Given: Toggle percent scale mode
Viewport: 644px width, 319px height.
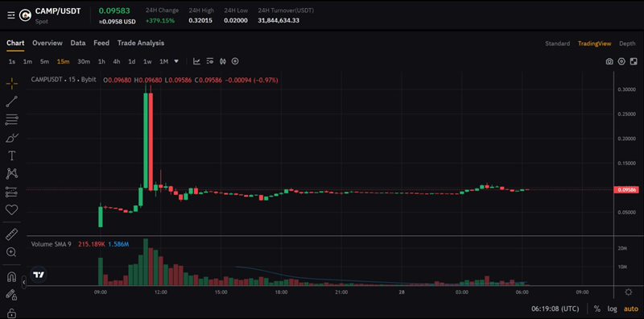Looking at the screenshot, I should point(597,309).
